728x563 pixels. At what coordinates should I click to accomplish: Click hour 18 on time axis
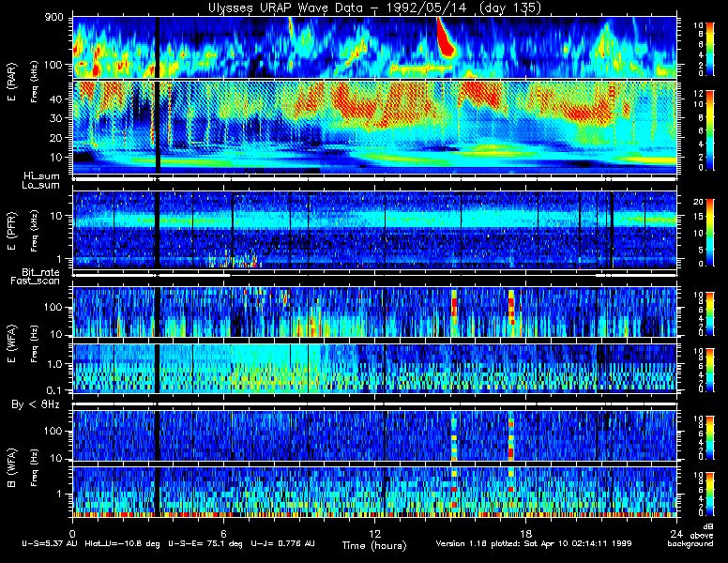[525, 533]
